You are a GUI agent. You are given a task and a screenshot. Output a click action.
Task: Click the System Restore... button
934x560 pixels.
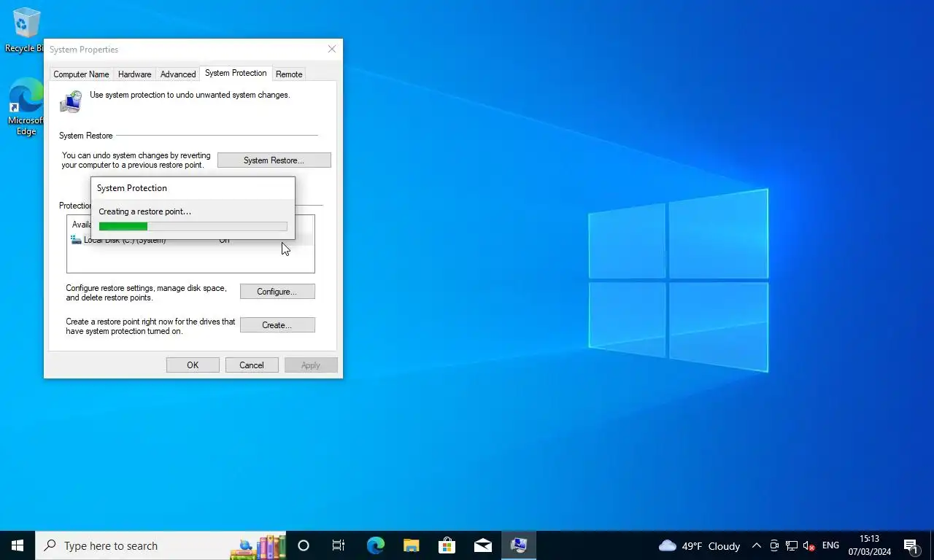coord(274,160)
